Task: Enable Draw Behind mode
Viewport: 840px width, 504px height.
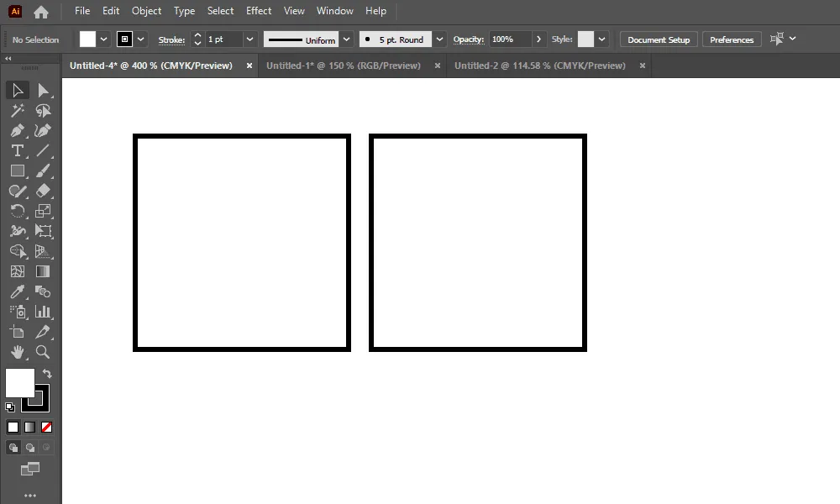Action: point(30,447)
